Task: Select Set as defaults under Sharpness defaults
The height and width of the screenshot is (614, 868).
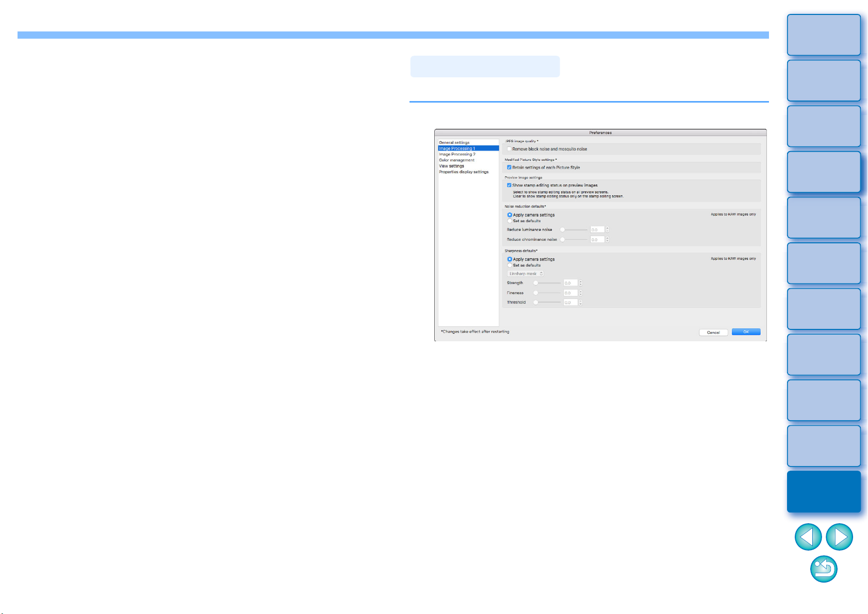Action: coord(510,265)
